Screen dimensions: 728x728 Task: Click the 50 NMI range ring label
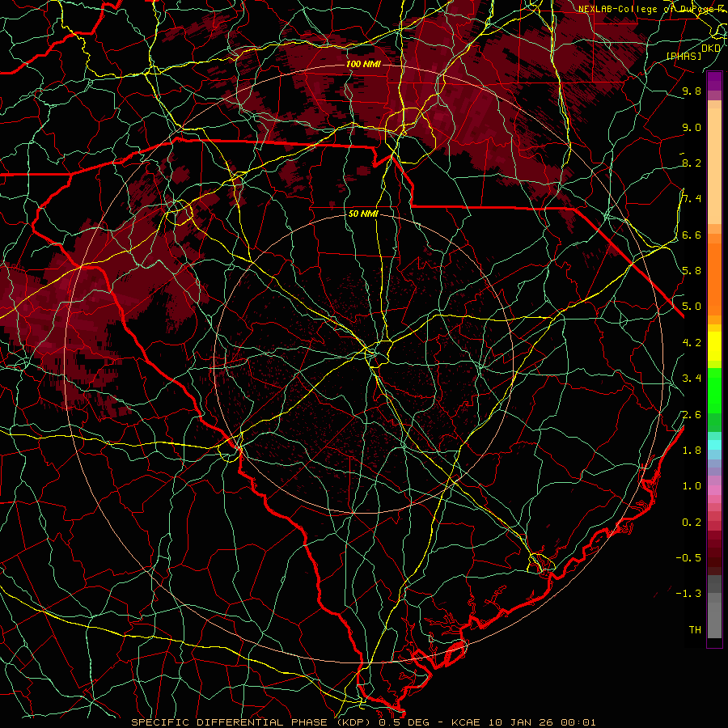point(363,214)
